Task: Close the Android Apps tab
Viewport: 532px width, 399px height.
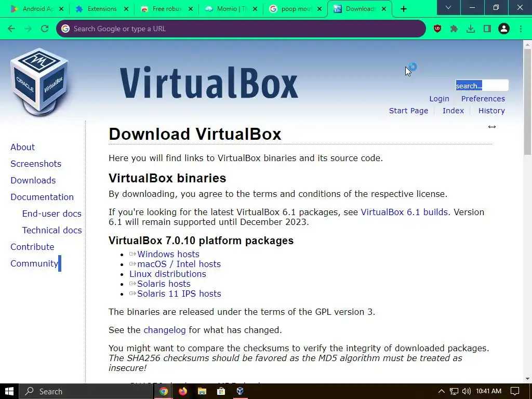Action: pos(61,9)
